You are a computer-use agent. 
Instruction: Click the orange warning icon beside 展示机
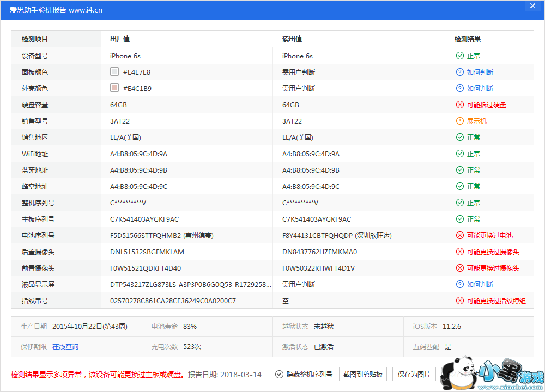460,121
